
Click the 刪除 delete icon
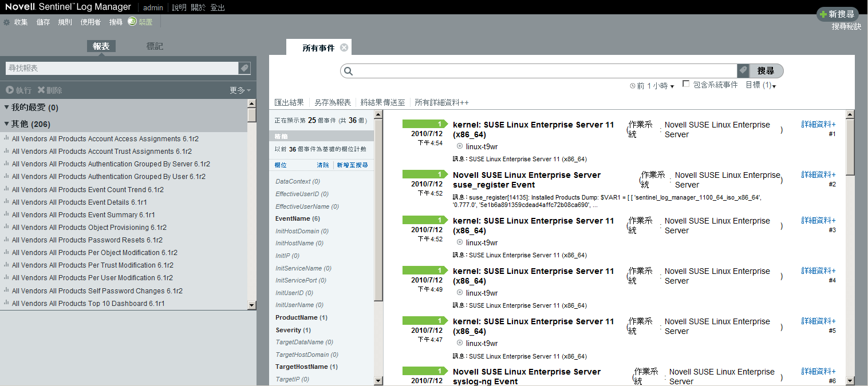pyautogui.click(x=41, y=90)
